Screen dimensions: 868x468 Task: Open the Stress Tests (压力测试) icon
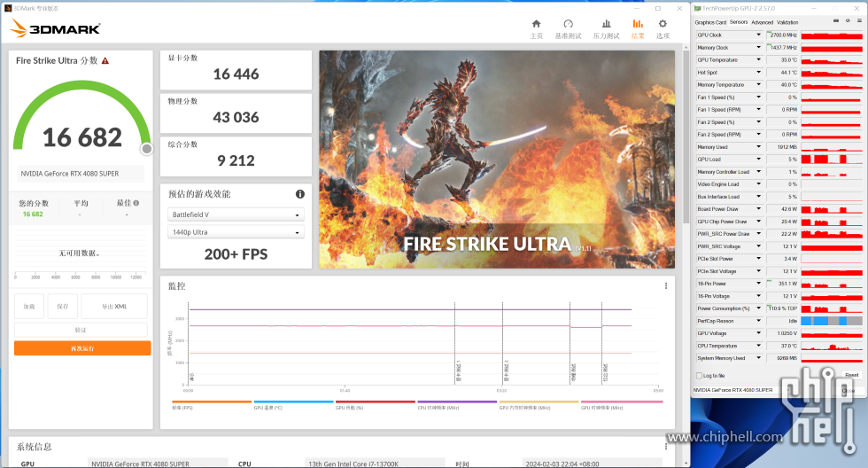point(606,24)
